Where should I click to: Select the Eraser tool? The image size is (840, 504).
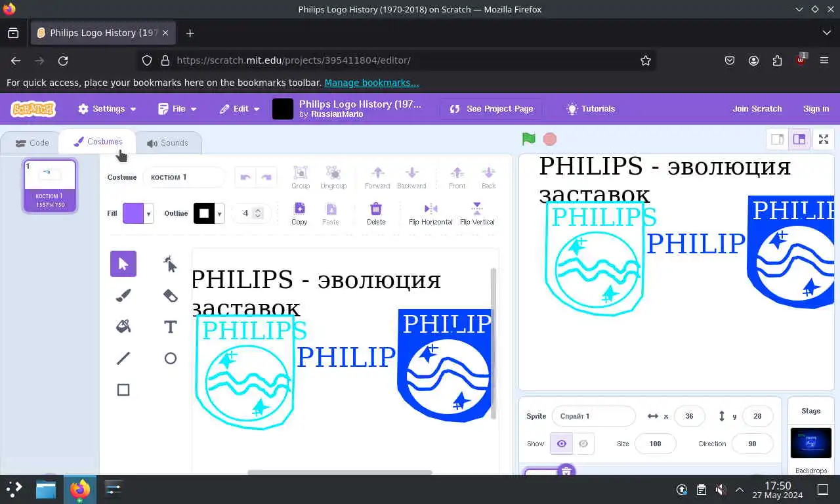point(171,295)
